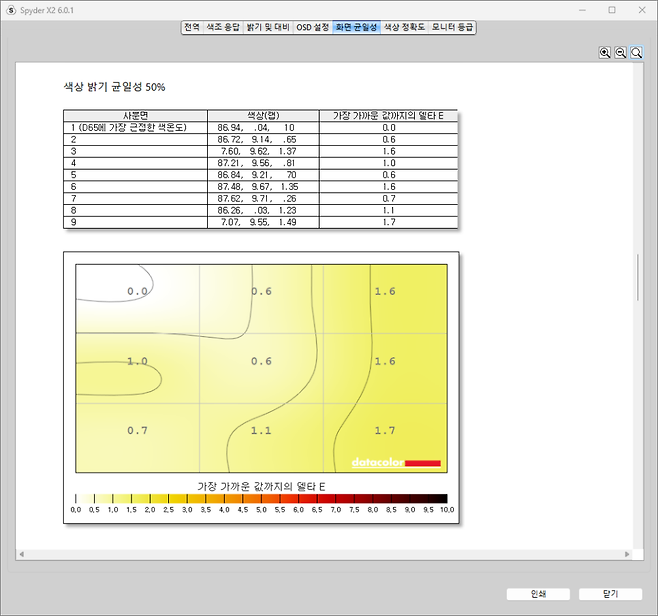Click the zoom out magnifier icon
The height and width of the screenshot is (616, 658).
(620, 53)
